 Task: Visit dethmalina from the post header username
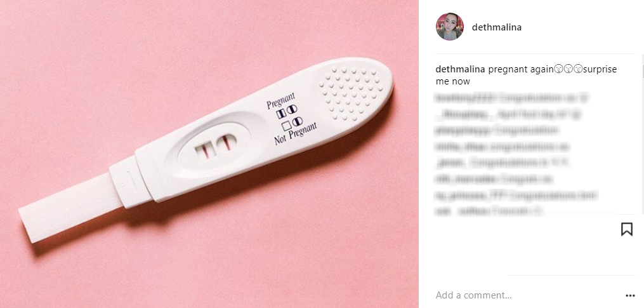497,27
